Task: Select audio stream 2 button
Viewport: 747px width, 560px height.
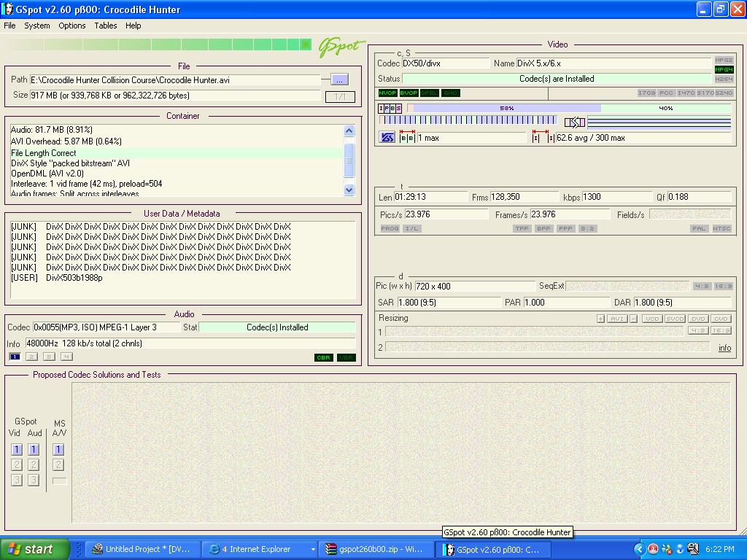Action: 31,357
